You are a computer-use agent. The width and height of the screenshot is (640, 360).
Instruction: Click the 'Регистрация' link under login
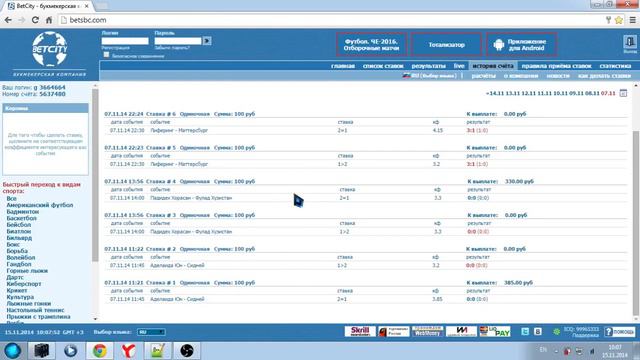[x=116, y=48]
